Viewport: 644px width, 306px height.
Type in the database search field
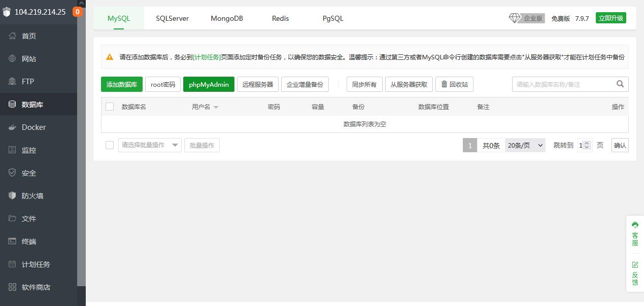click(x=563, y=84)
